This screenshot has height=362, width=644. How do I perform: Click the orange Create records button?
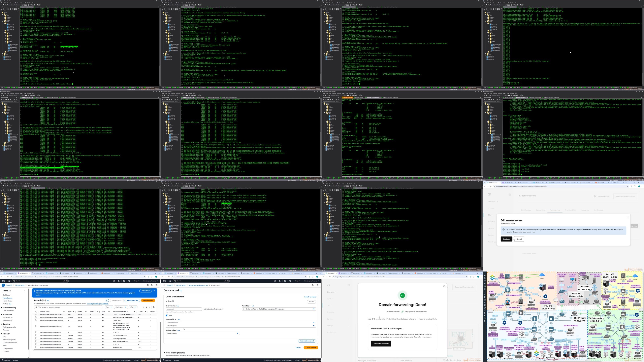click(x=311, y=348)
